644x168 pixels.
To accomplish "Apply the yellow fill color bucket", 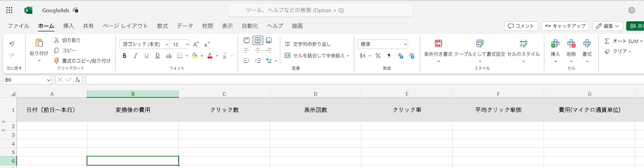I will pyautogui.click(x=195, y=56).
